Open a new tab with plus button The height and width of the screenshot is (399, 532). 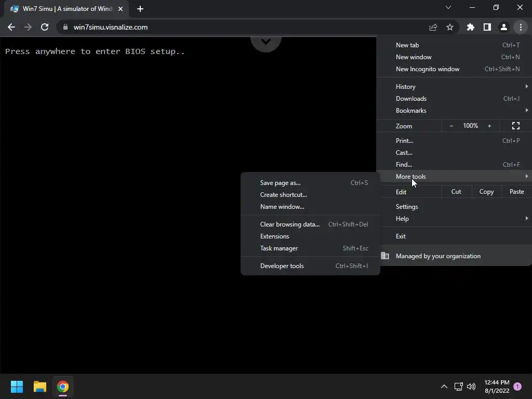point(140,9)
